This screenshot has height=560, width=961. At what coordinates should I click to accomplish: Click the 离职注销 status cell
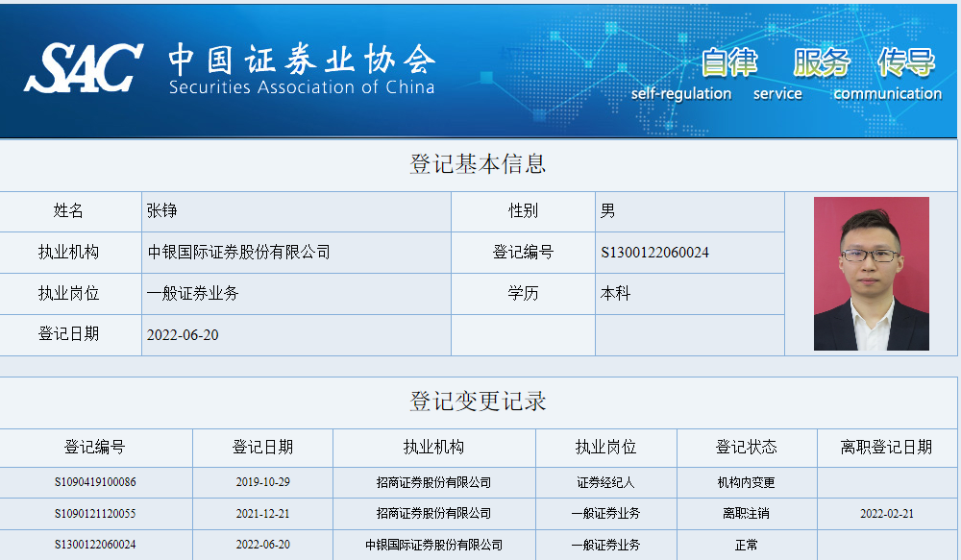(746, 514)
